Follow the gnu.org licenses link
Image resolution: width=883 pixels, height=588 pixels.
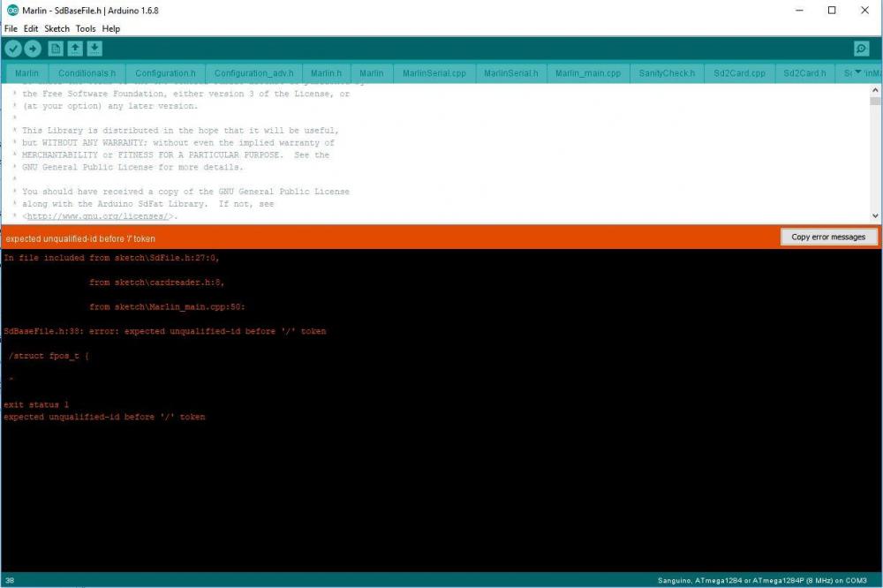(97, 216)
